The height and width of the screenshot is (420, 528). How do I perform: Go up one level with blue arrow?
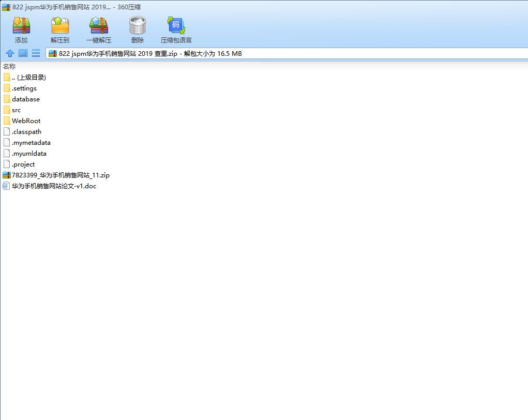click(x=10, y=53)
